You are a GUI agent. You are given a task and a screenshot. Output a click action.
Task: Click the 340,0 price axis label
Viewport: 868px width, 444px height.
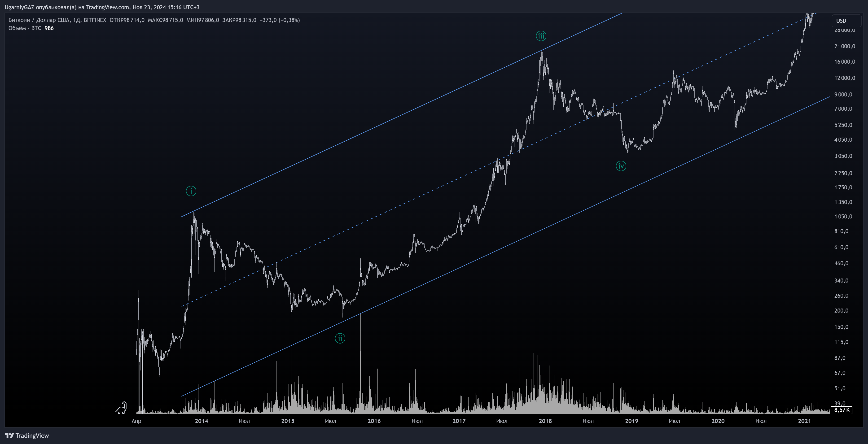(x=841, y=281)
